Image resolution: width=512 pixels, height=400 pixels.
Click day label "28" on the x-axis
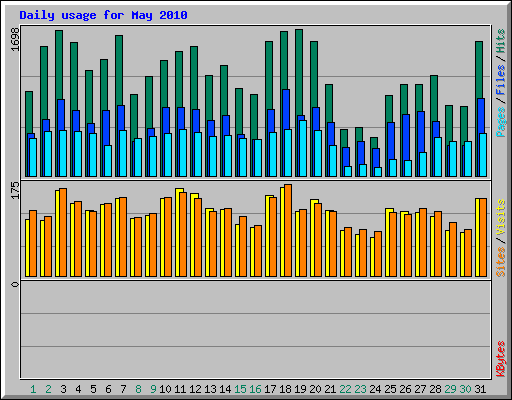pyautogui.click(x=435, y=389)
